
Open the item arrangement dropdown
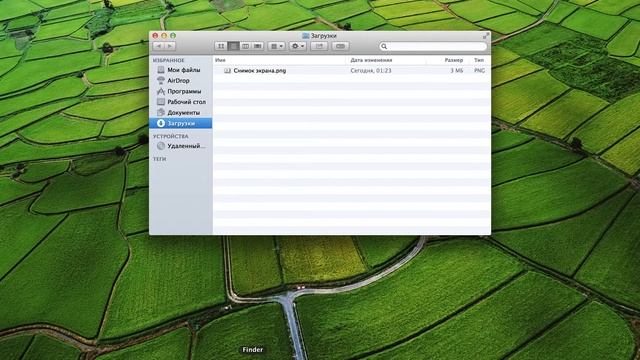pos(276,46)
